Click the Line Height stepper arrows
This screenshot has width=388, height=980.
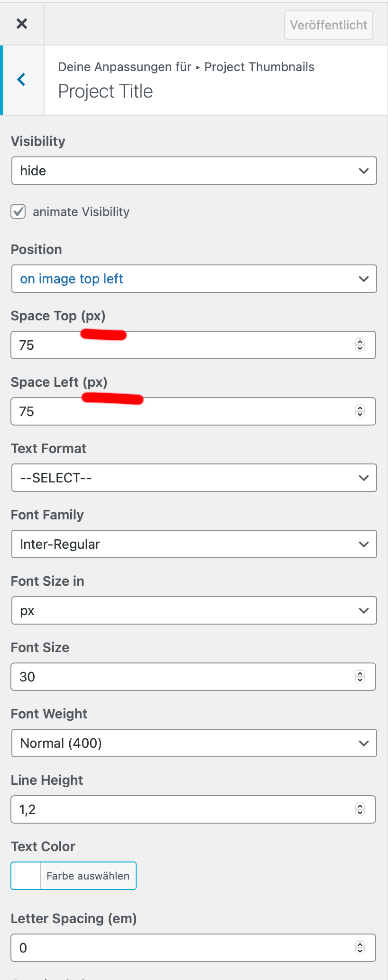pyautogui.click(x=360, y=809)
